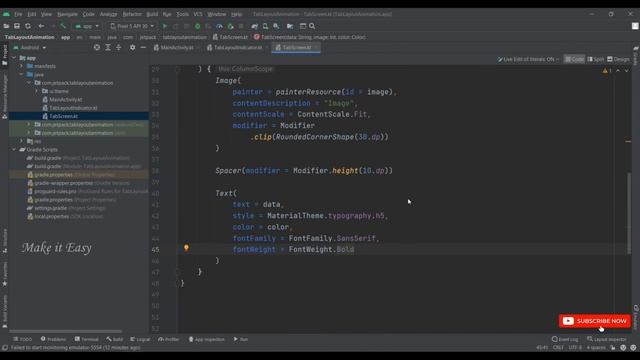Open the Profiler tool window
This screenshot has width=640, height=360.
click(169, 339)
